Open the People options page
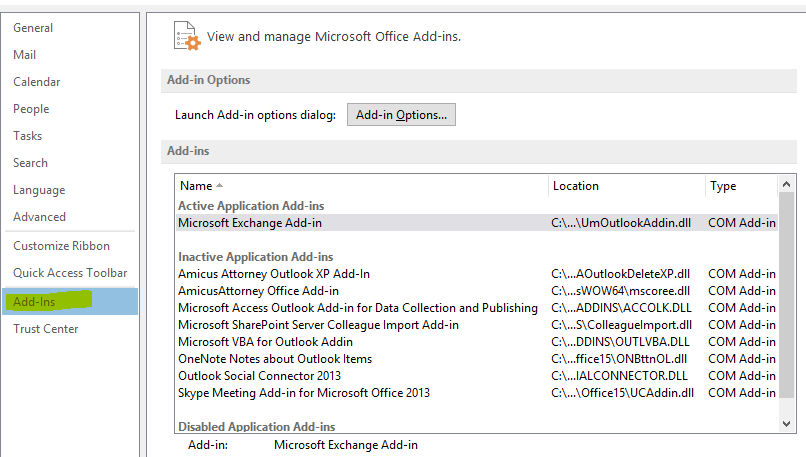806x457 pixels. click(31, 109)
